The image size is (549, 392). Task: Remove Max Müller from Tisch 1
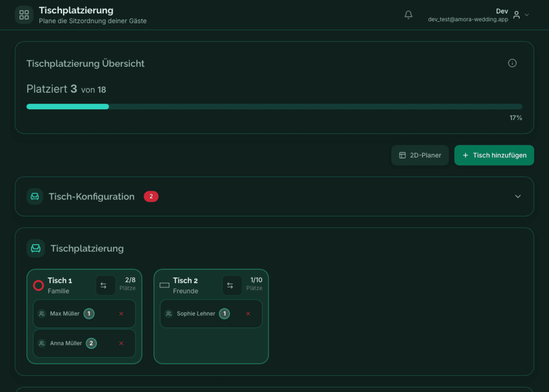click(121, 313)
